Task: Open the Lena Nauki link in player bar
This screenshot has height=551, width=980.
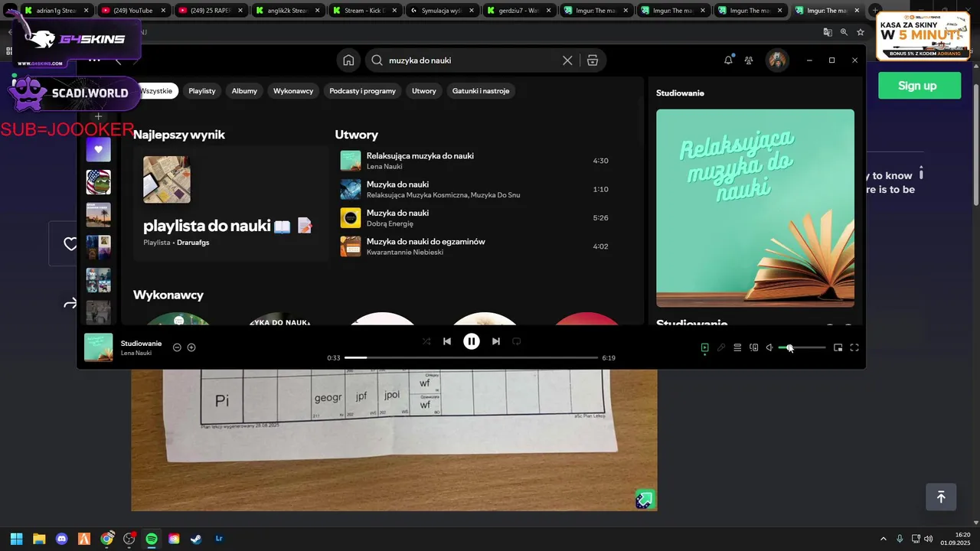Action: point(136,353)
